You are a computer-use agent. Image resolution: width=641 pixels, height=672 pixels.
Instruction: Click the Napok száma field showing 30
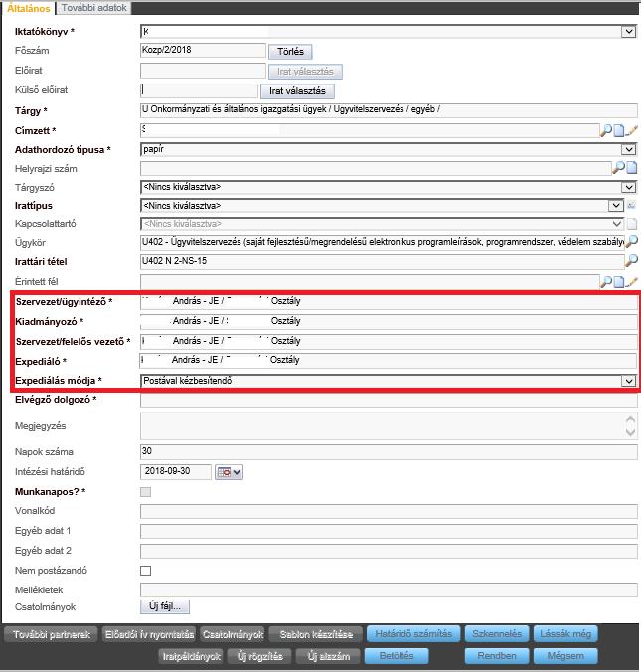[389, 452]
